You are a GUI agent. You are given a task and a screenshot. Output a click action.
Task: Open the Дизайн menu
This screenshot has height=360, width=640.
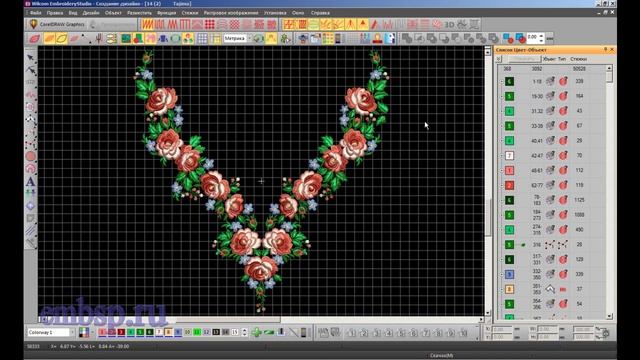[91, 13]
